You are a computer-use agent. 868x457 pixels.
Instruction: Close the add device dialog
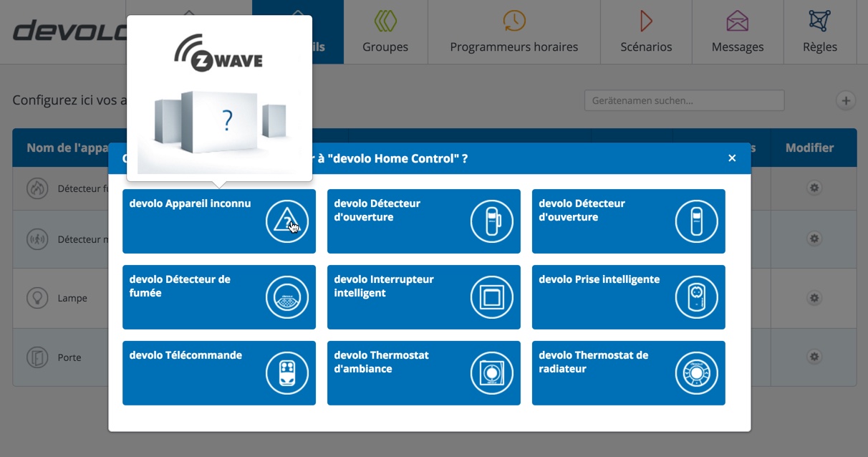click(x=732, y=158)
